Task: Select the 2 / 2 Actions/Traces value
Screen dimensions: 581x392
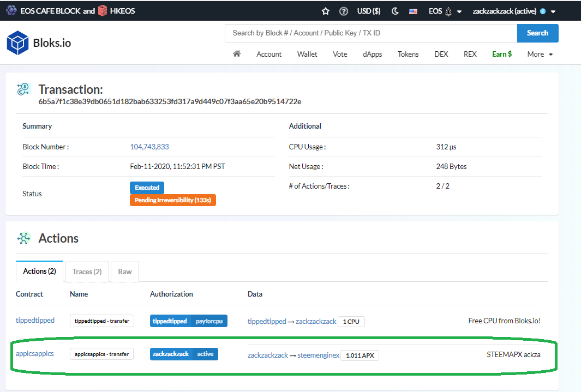Action: (443, 186)
